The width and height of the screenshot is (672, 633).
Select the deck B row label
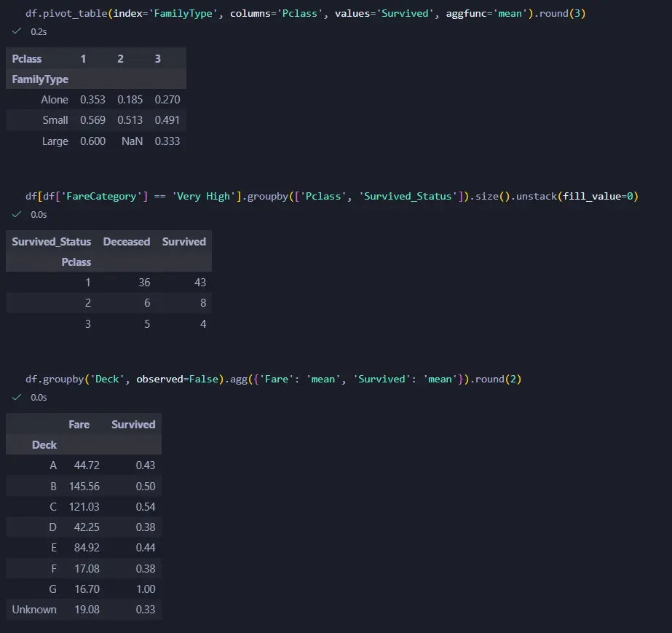click(54, 487)
